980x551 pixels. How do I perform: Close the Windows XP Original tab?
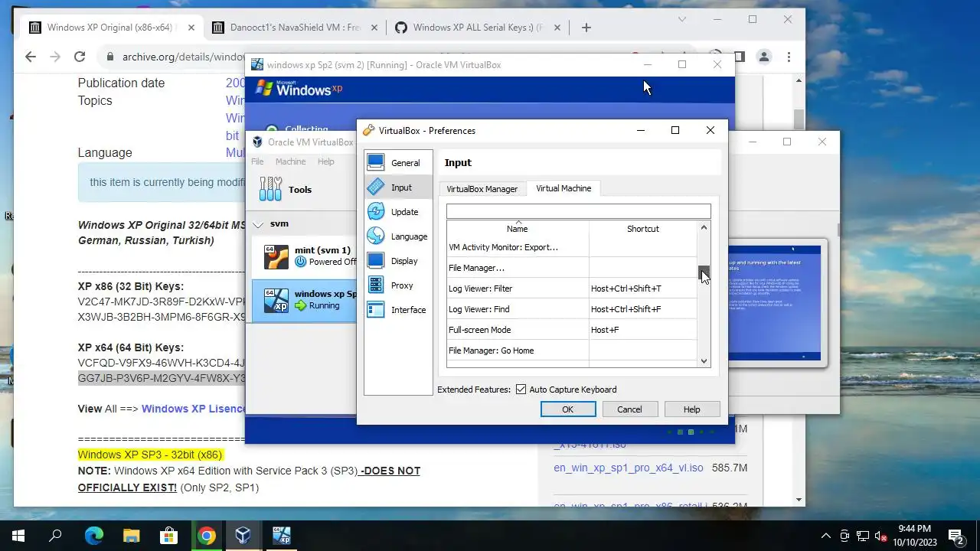[191, 28]
